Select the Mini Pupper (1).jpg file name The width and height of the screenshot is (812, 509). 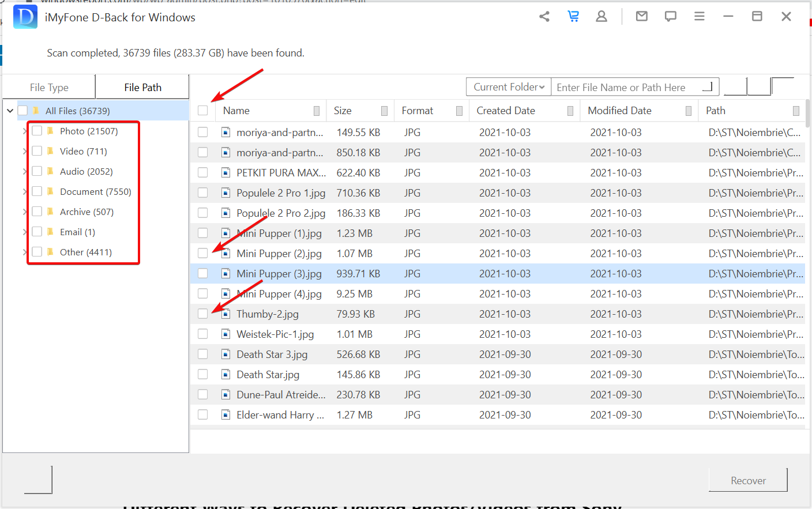pos(279,233)
